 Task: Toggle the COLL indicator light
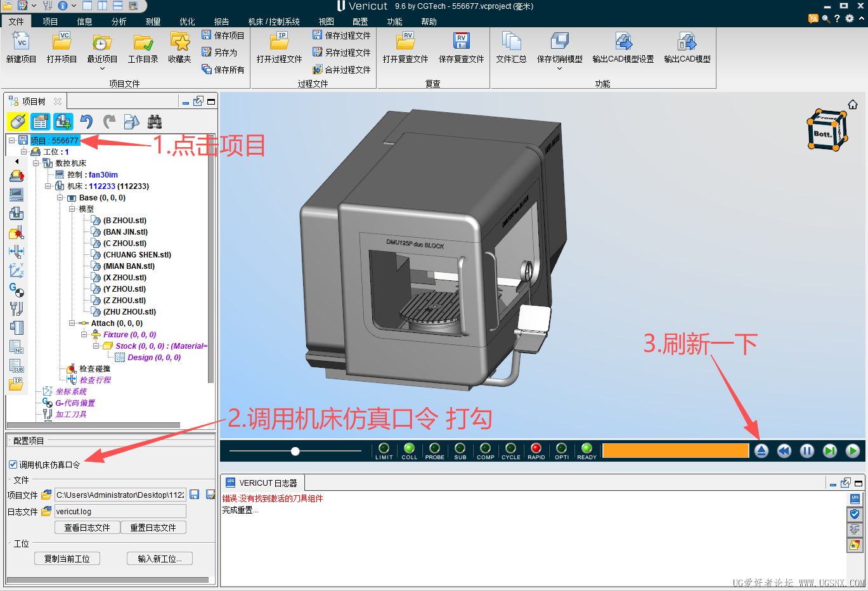pyautogui.click(x=409, y=448)
